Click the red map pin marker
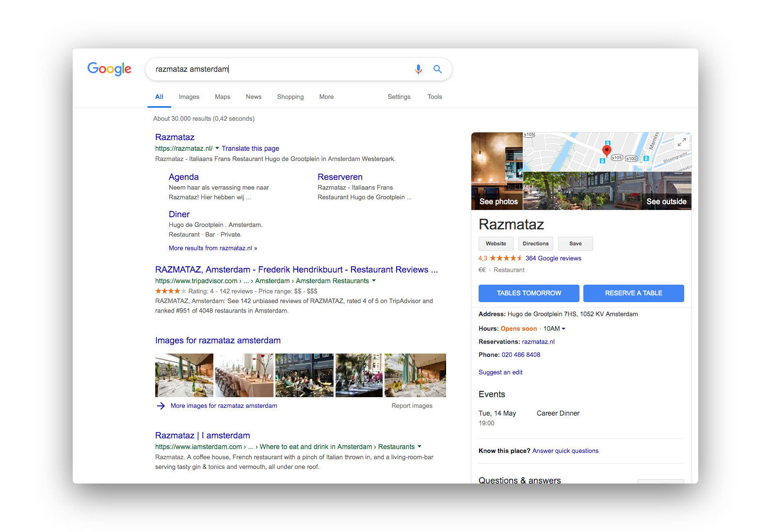771x532 pixels. click(x=607, y=150)
